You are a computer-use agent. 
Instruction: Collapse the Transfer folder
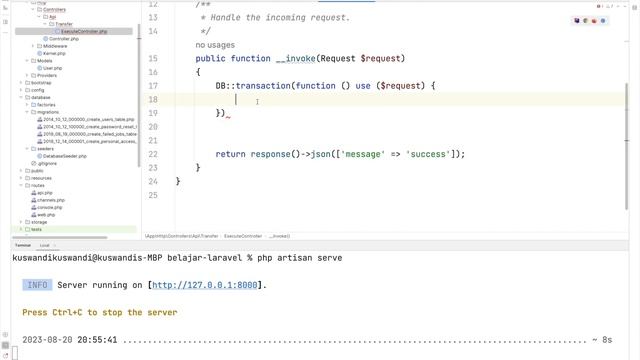point(44,24)
